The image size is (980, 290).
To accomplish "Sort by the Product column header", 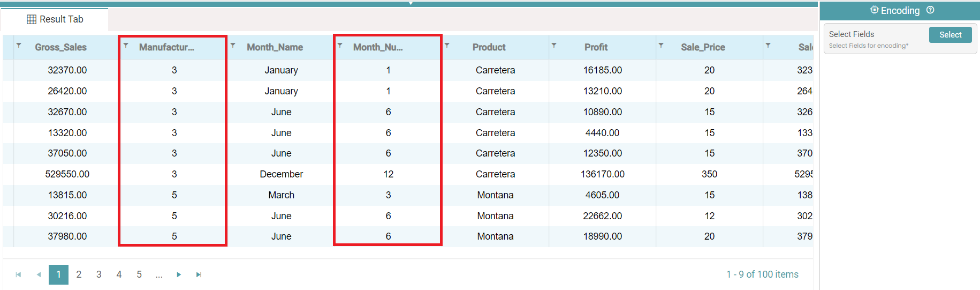I will point(489,47).
